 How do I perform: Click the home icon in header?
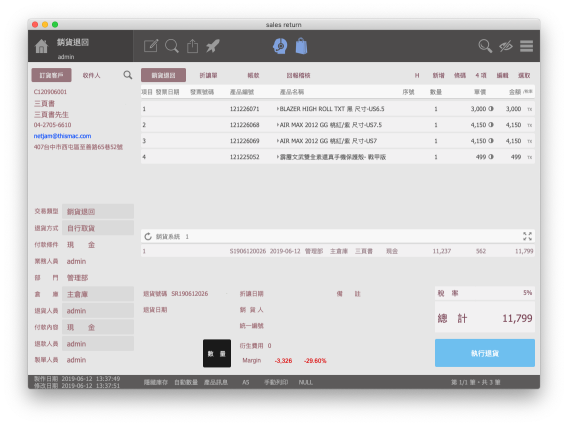41,46
